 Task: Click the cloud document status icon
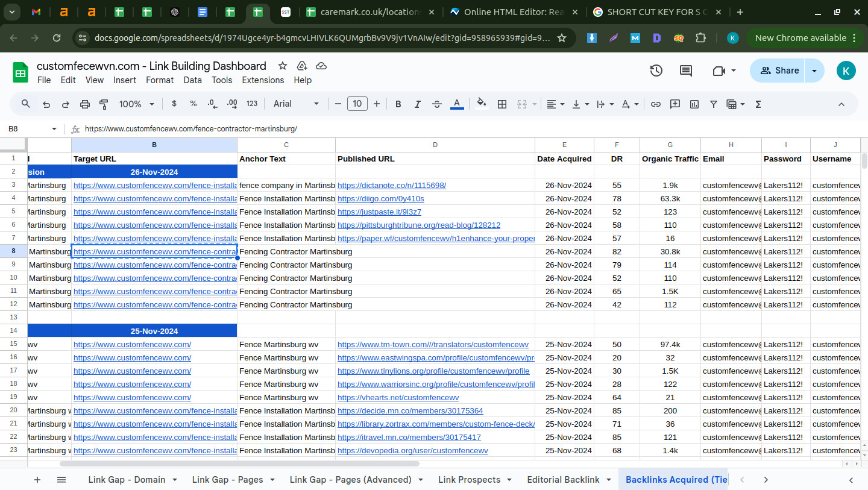pos(321,66)
